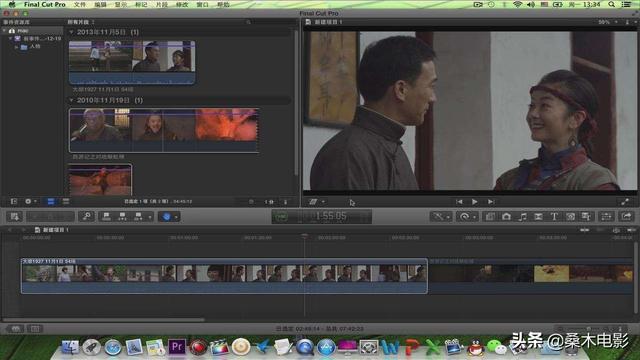Image resolution: width=640 pixels, height=360 pixels.
Task: Open the 标记 menu
Action: point(141,4)
